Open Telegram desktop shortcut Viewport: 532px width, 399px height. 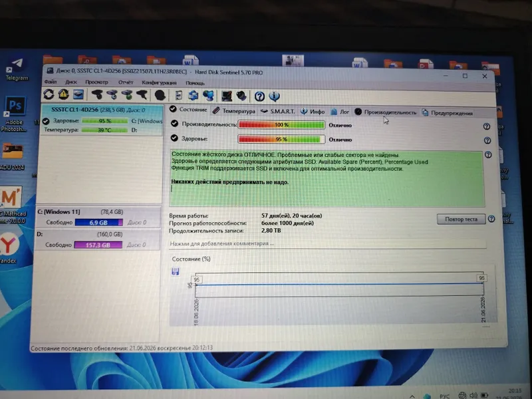point(17,69)
